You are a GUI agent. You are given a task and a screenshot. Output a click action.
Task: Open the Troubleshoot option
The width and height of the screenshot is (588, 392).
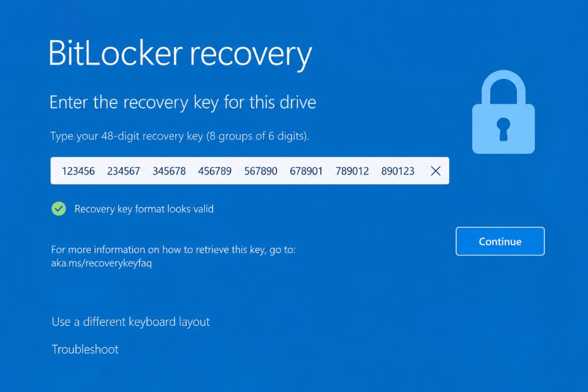85,349
